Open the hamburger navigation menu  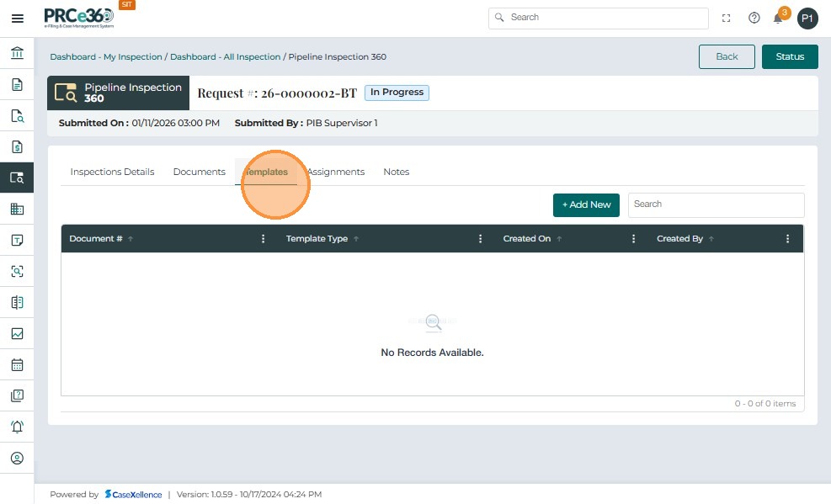[x=18, y=19]
